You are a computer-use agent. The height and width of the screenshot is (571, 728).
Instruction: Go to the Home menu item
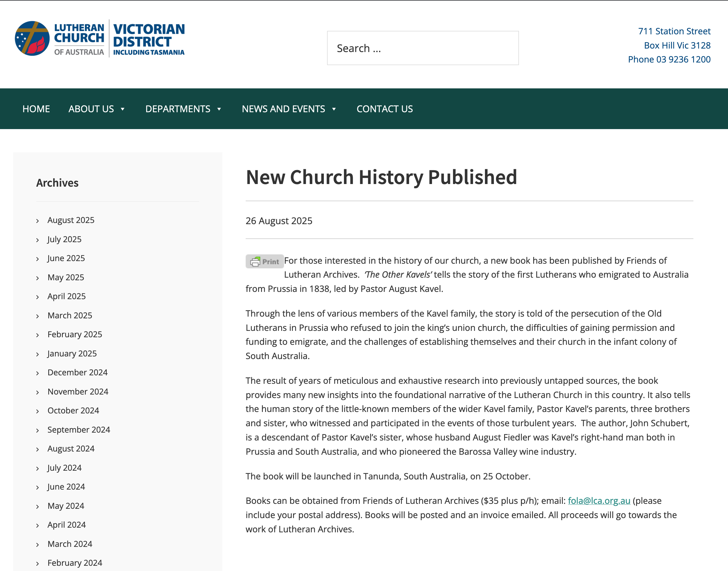(x=36, y=109)
